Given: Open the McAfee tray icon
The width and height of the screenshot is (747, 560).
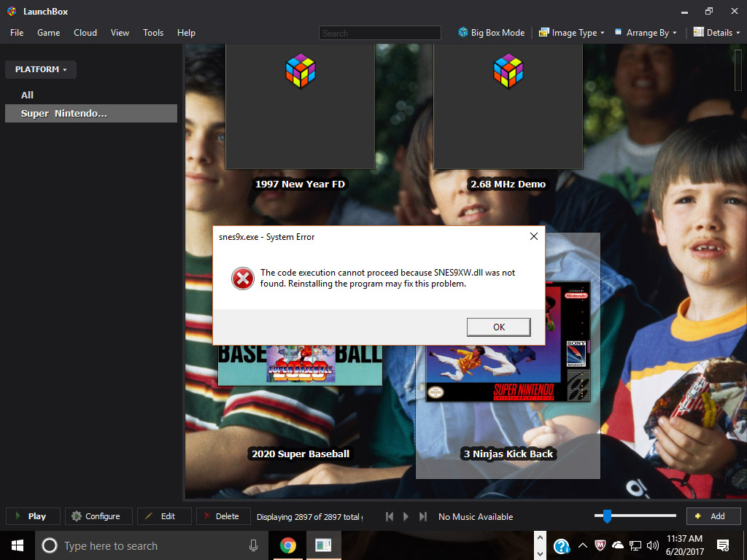Looking at the screenshot, I should [600, 545].
